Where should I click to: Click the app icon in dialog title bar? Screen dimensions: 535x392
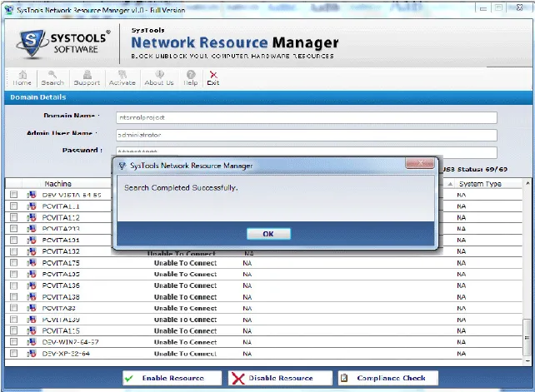coord(122,166)
